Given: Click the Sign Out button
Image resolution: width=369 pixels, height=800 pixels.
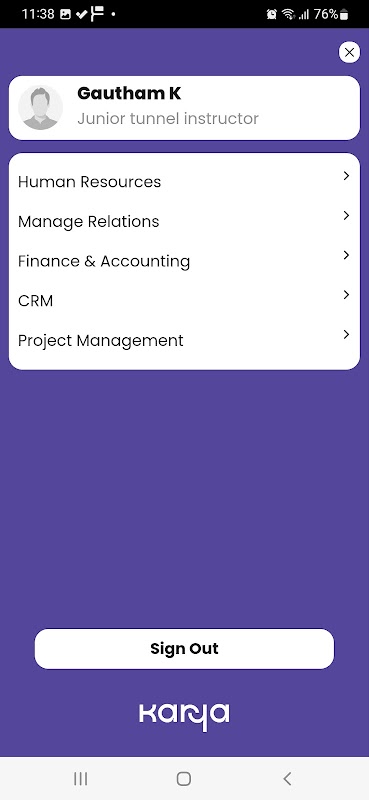Looking at the screenshot, I should (x=184, y=648).
